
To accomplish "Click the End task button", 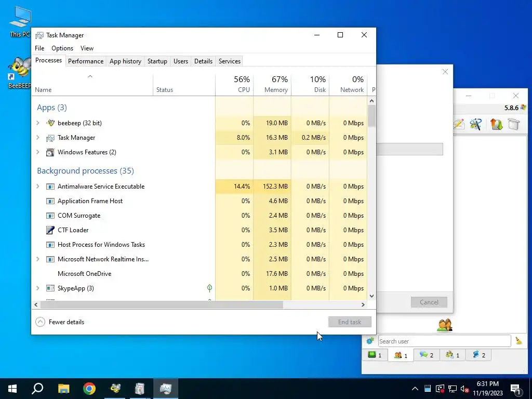I will [x=350, y=322].
